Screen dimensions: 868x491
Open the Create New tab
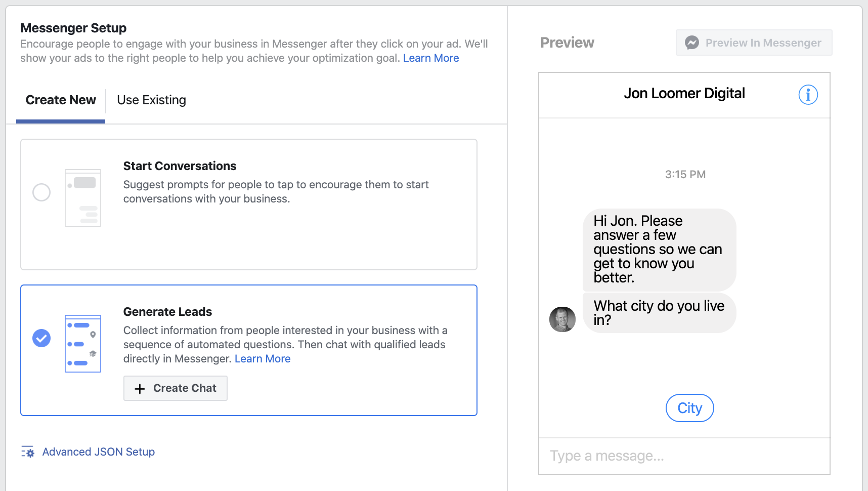[61, 100]
